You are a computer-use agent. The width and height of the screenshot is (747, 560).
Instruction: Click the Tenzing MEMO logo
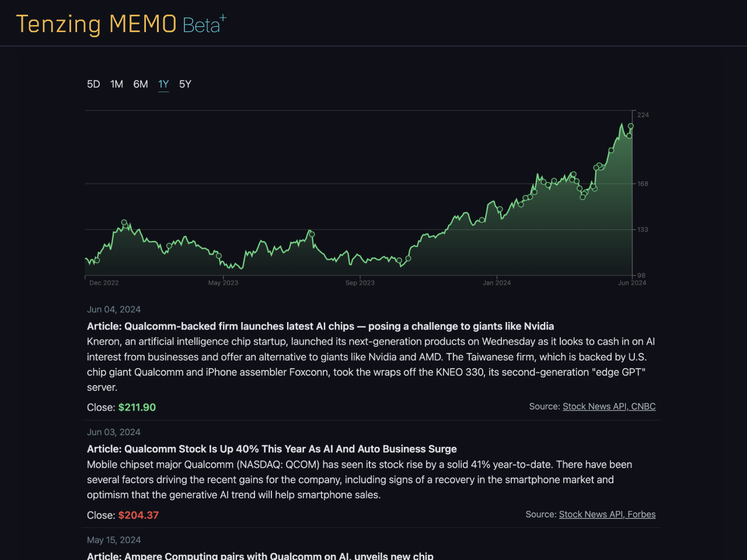coord(97,24)
